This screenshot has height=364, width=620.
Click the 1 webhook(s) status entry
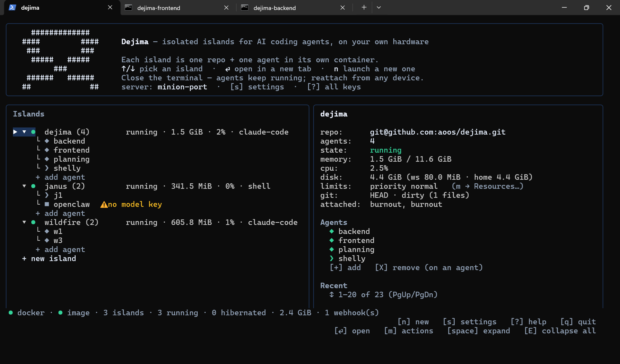352,313
